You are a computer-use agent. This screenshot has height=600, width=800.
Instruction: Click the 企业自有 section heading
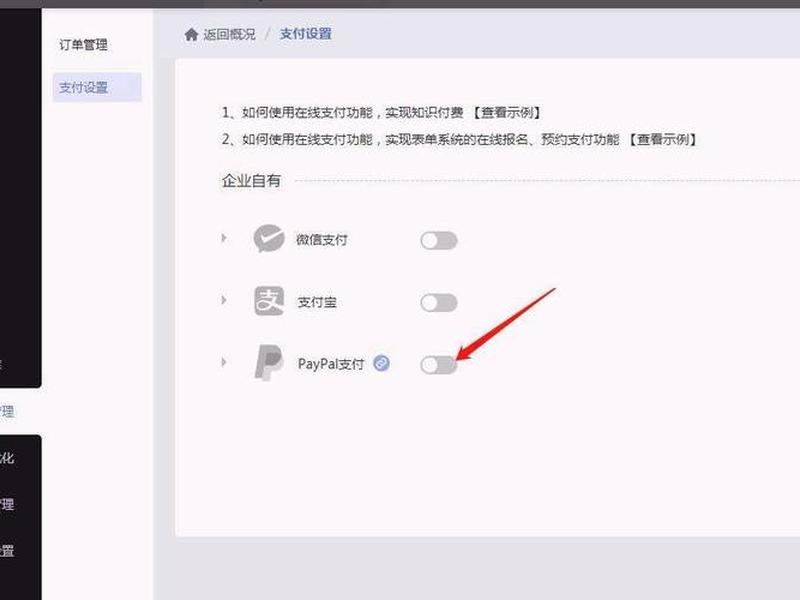[x=251, y=181]
